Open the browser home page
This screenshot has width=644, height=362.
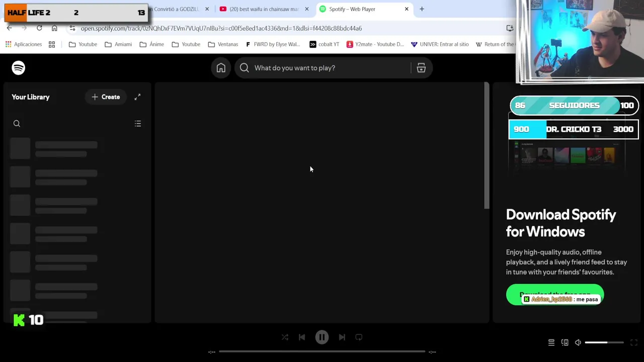[x=54, y=28]
